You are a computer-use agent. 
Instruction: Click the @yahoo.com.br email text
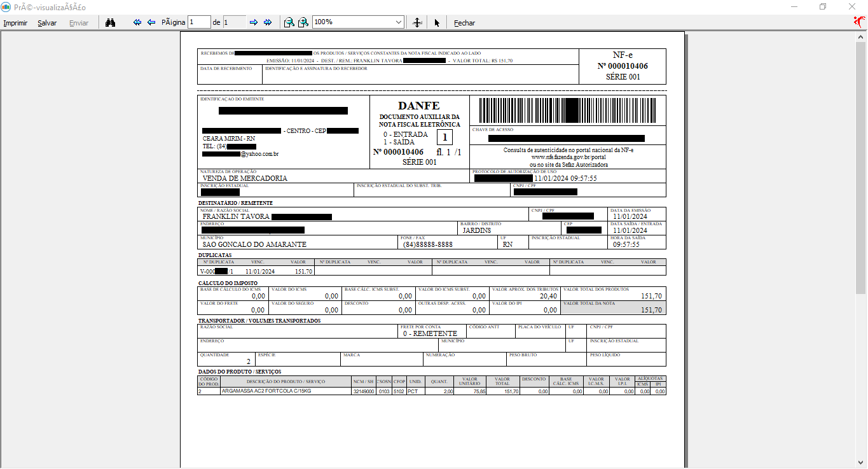coord(259,154)
